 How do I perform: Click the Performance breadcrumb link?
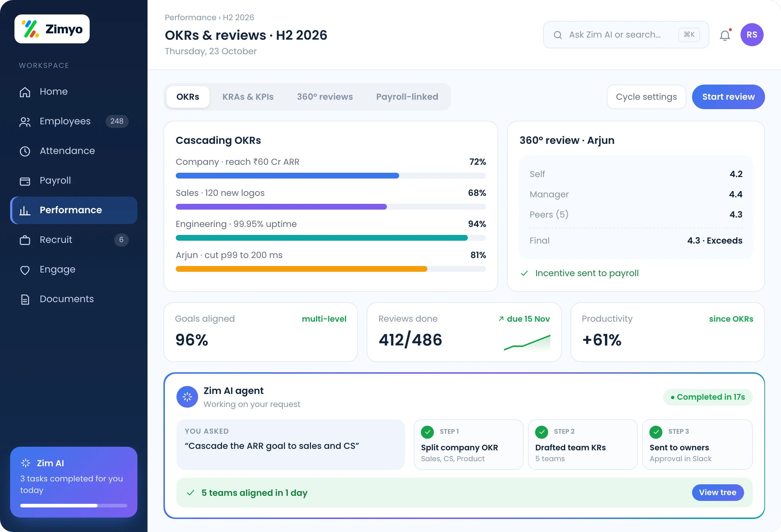[190, 17]
